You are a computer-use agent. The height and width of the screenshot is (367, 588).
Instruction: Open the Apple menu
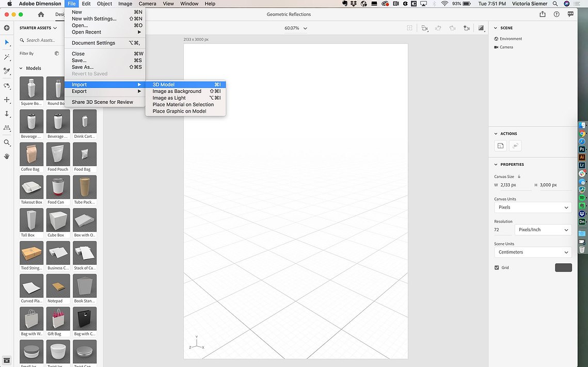point(10,4)
